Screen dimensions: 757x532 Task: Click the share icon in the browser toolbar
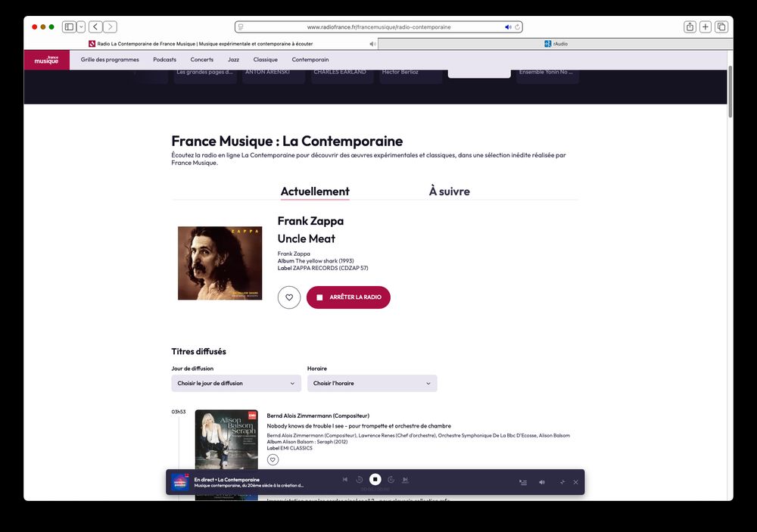690,26
